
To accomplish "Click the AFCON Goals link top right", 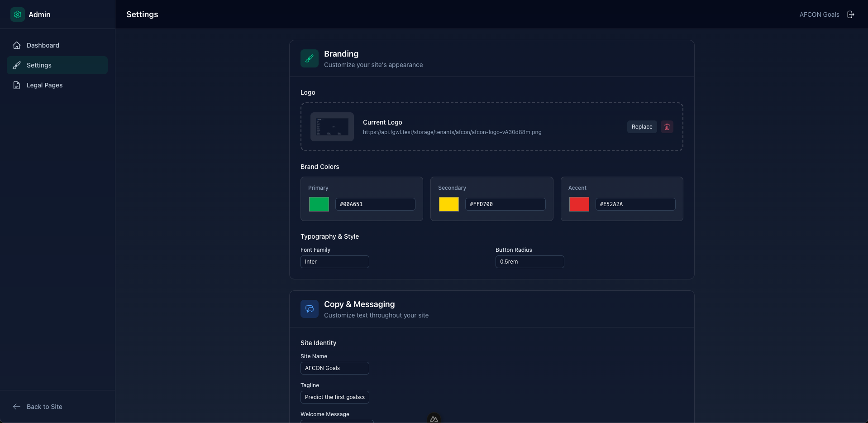I will pyautogui.click(x=819, y=14).
